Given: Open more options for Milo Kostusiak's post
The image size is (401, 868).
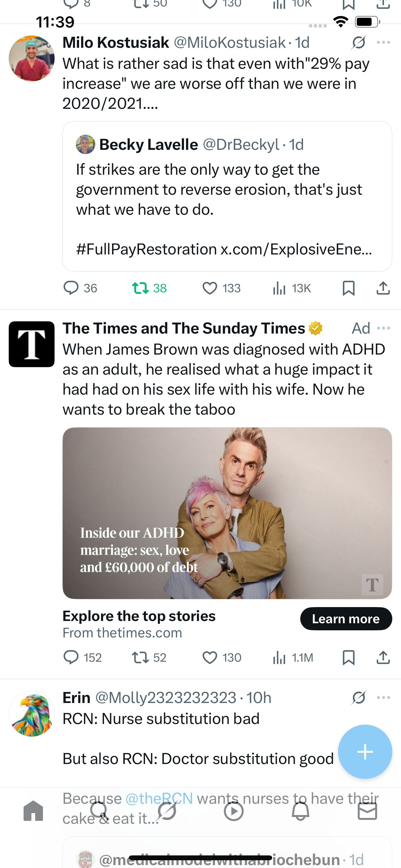Looking at the screenshot, I should pyautogui.click(x=384, y=42).
